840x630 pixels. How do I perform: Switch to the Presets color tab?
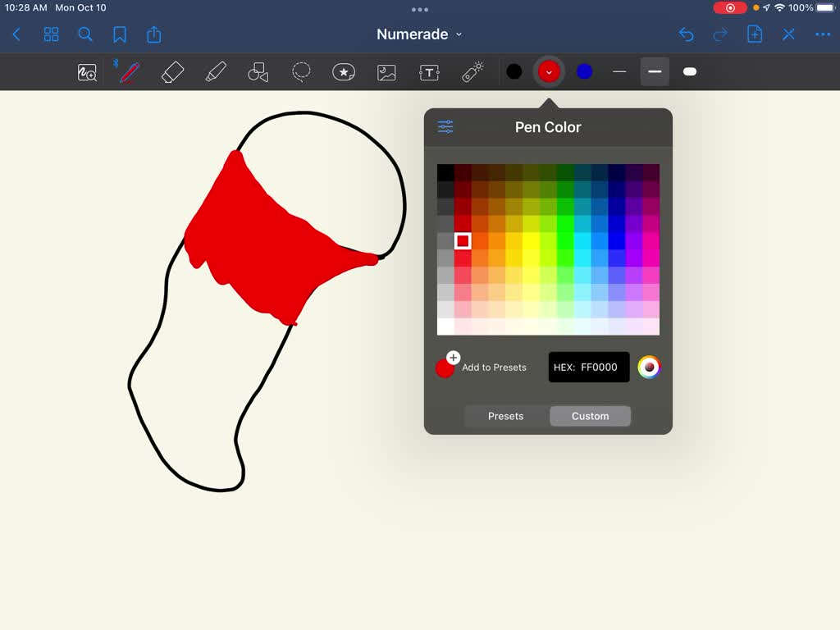pos(505,416)
